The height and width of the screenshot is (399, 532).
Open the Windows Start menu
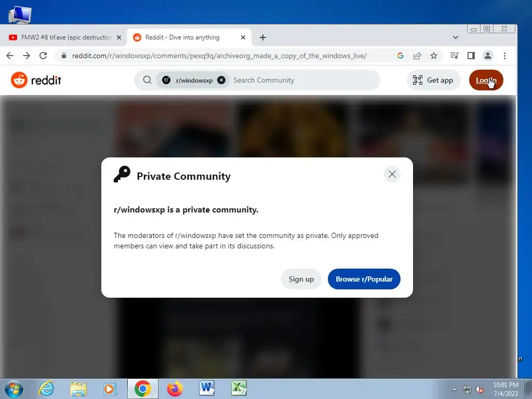pyautogui.click(x=14, y=389)
